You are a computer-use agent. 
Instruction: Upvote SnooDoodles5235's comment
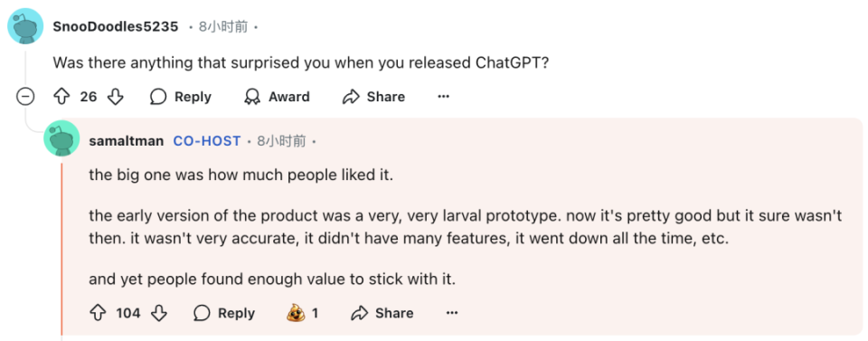click(61, 97)
